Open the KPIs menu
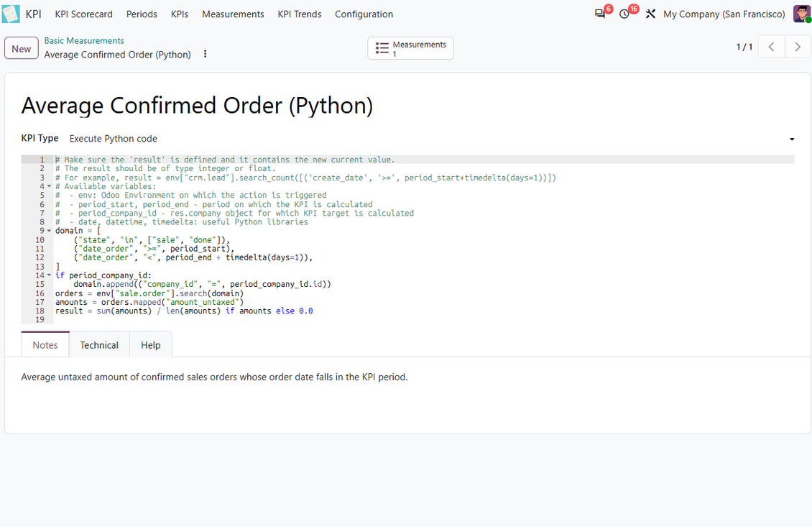This screenshot has height=527, width=812. [180, 14]
